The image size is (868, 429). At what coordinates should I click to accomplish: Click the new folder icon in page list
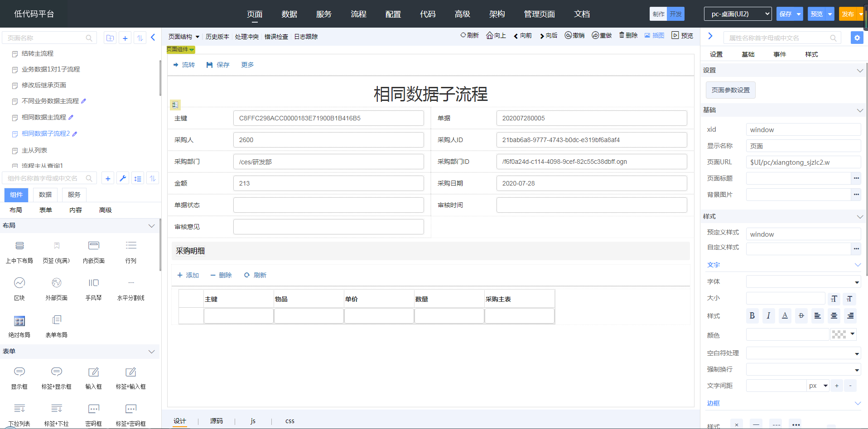point(110,38)
